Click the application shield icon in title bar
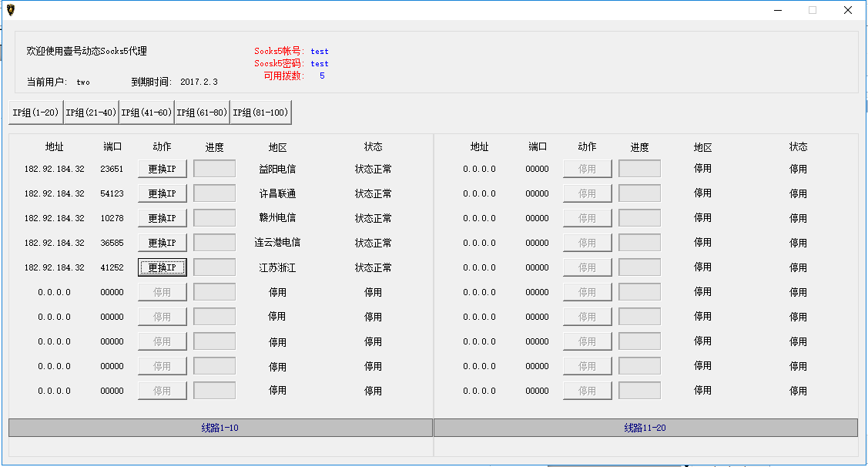Viewport: 868px width, 467px height. pyautogui.click(x=10, y=10)
